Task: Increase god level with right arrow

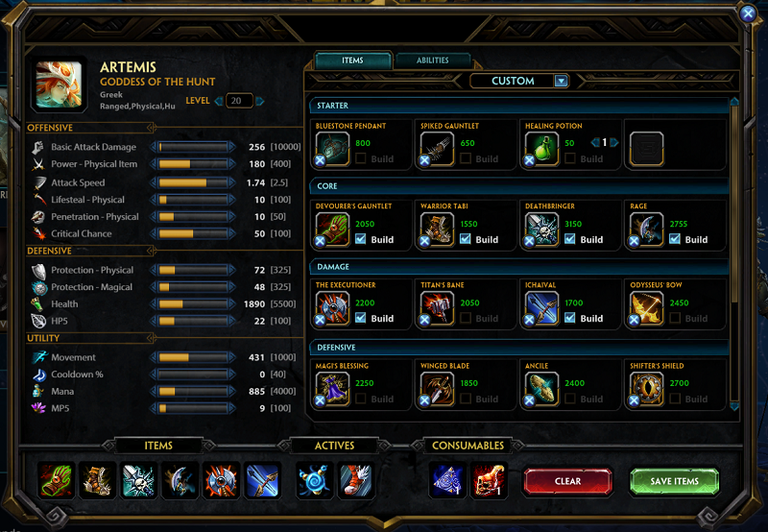Action: pyautogui.click(x=260, y=101)
